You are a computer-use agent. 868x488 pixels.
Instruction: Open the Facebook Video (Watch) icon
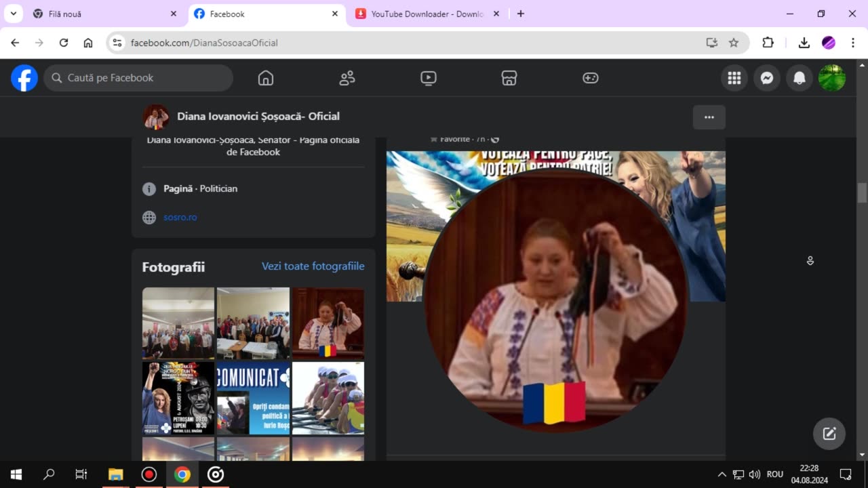click(429, 78)
